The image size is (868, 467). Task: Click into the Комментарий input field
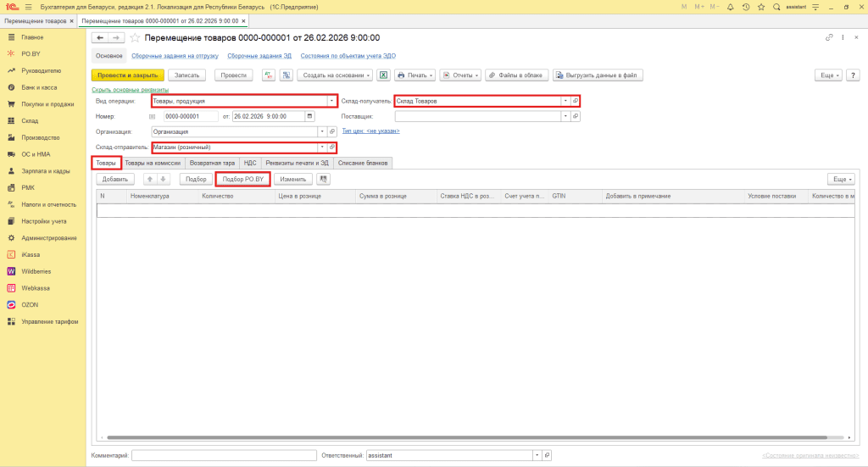coord(224,455)
